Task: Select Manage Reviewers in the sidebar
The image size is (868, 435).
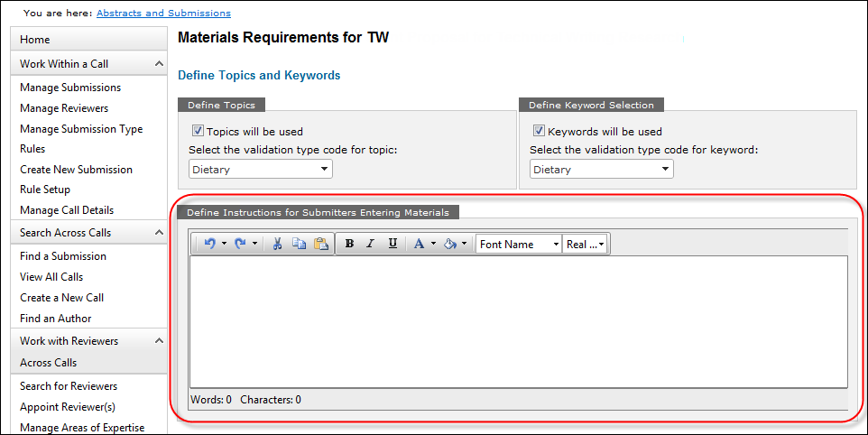Action: [64, 108]
